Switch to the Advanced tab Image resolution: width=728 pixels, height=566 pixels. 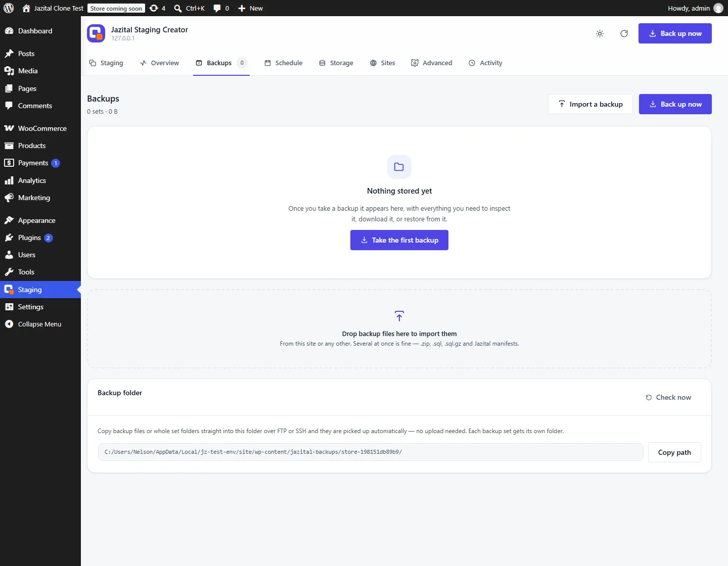coord(431,63)
